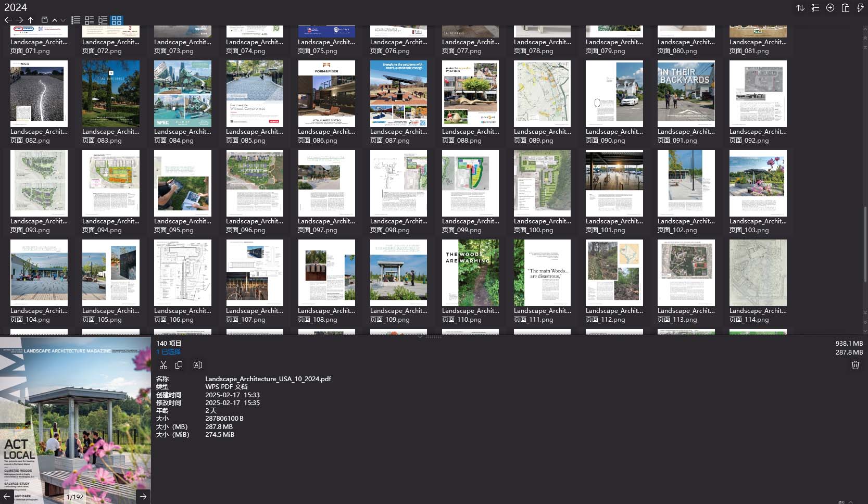Toggle the tiles view layout
Viewport: 868px width, 504px height.
89,20
